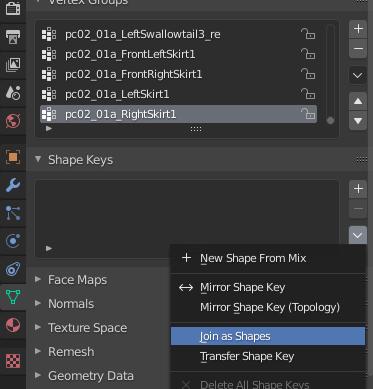The height and width of the screenshot is (389, 373).
Task: Click Shape Key Specials dropdown arrow
Action: tap(358, 235)
